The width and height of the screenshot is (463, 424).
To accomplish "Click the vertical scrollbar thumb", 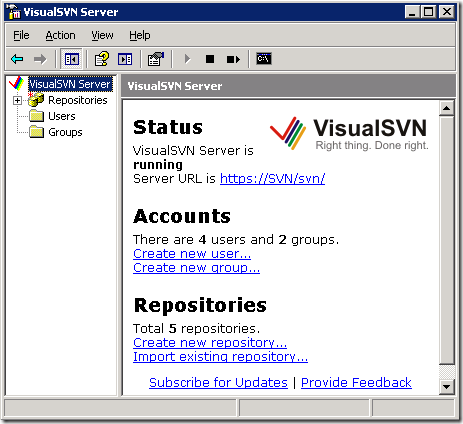I will 447,240.
